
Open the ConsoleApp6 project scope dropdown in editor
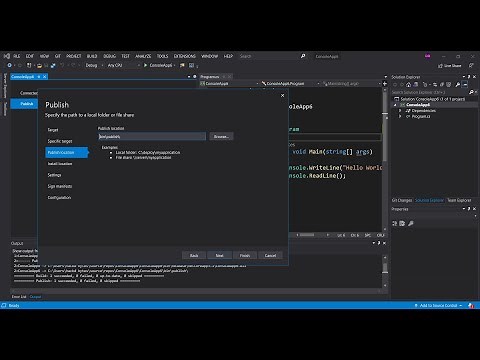tap(229, 83)
